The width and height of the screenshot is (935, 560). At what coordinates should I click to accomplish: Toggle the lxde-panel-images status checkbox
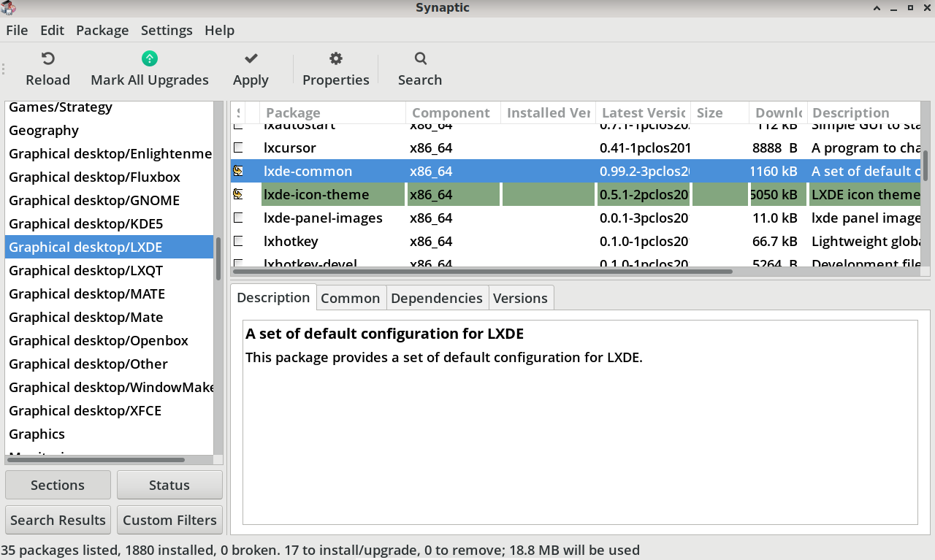pyautogui.click(x=238, y=218)
